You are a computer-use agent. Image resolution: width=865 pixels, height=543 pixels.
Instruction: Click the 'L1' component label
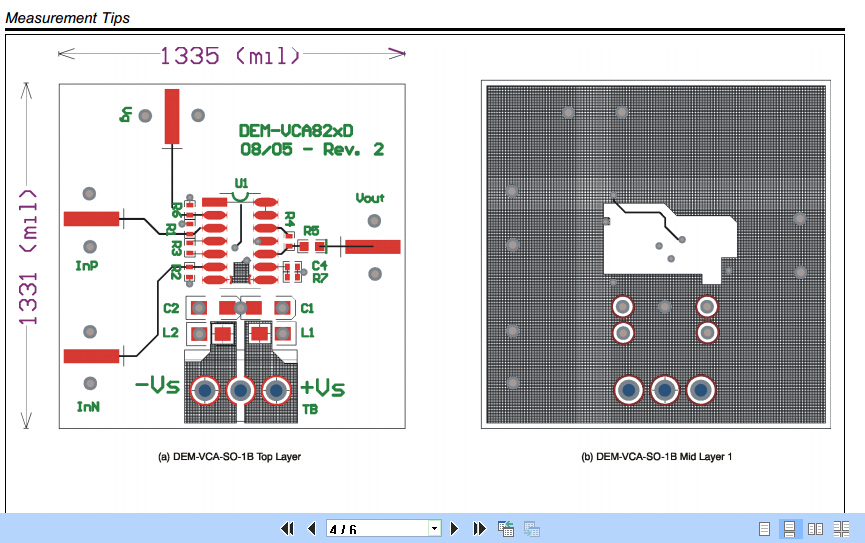[307, 332]
